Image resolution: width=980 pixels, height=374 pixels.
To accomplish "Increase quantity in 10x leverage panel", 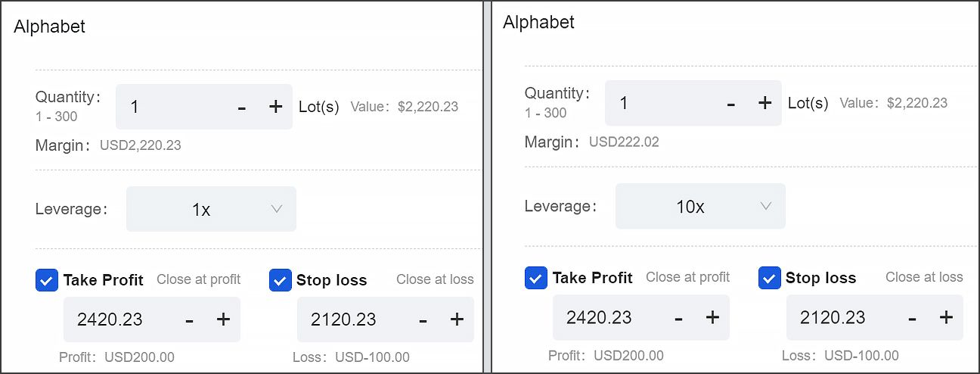I will (x=764, y=103).
